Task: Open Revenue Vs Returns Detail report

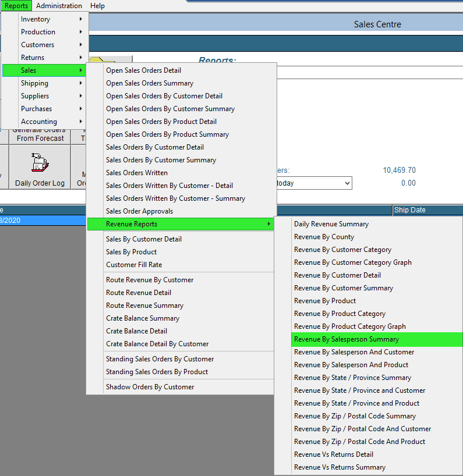Action: click(x=369, y=454)
